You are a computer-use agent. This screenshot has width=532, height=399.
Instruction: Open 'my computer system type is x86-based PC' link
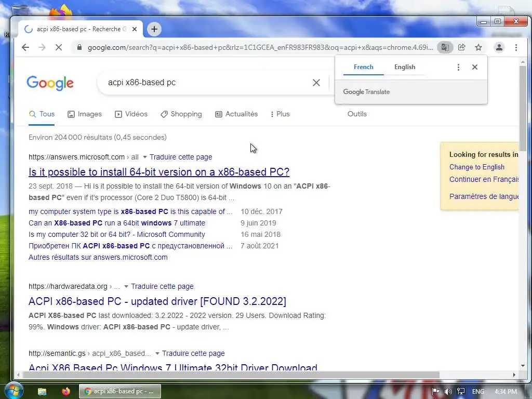tap(130, 212)
